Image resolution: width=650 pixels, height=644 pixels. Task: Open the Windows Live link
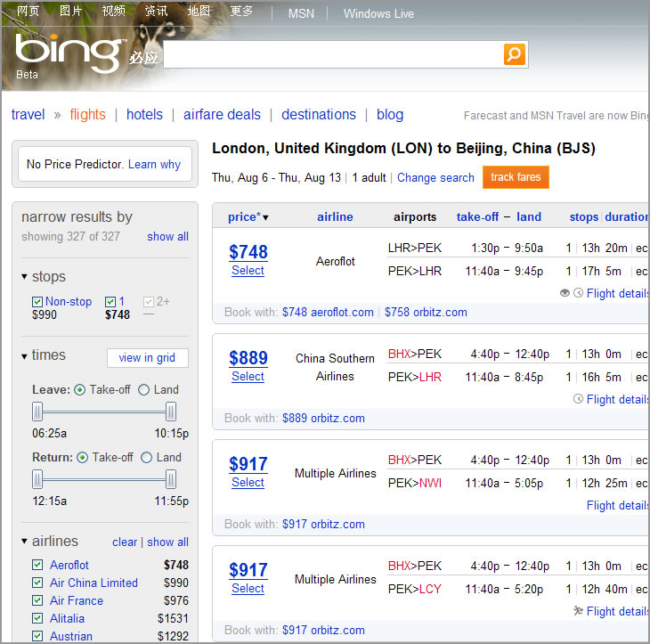pos(378,13)
